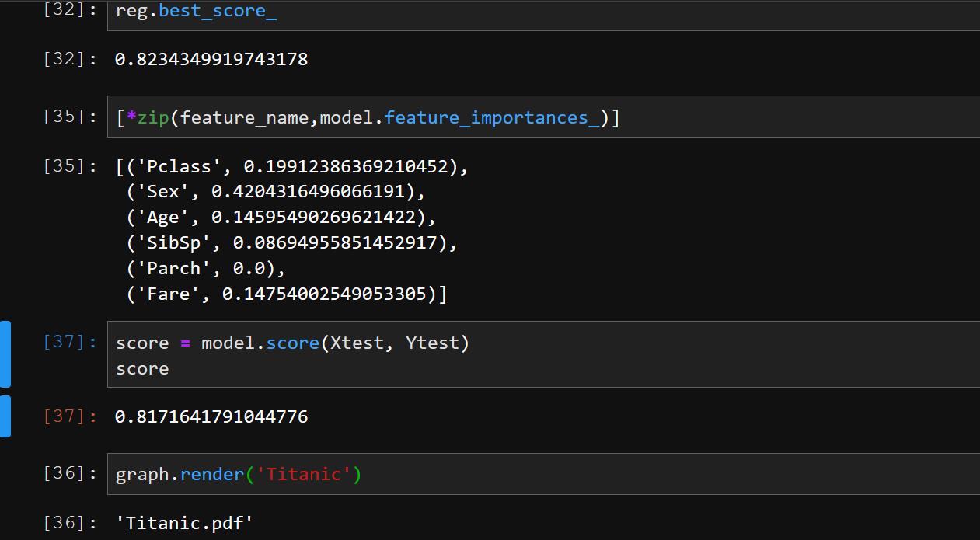The height and width of the screenshot is (540, 980).
Task: Collapse cell 37 output using blue bar
Action: tap(5, 416)
